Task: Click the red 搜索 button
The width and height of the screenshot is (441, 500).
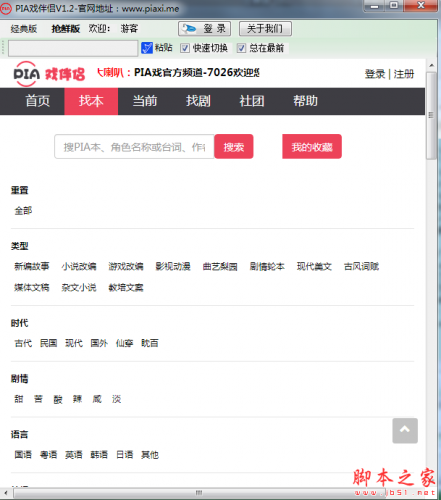Action: tap(234, 147)
